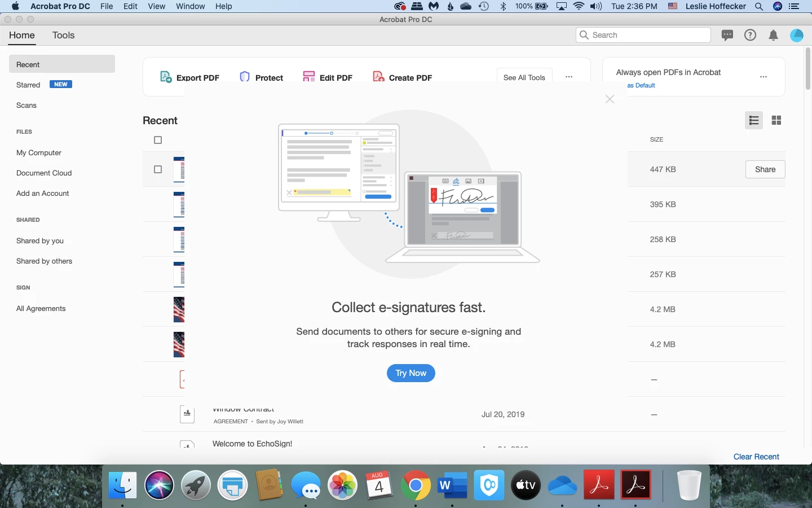Launch Siri from the Dock
The width and height of the screenshot is (812, 508).
click(x=159, y=485)
